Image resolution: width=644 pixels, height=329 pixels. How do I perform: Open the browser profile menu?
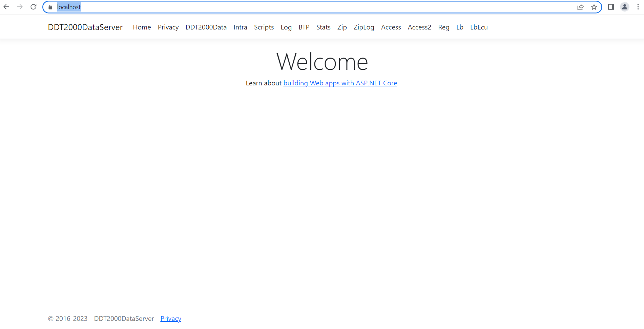(x=624, y=7)
